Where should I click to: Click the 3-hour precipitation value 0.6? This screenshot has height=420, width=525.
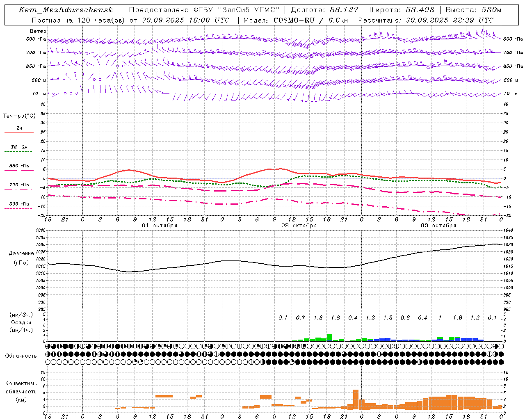(405, 317)
